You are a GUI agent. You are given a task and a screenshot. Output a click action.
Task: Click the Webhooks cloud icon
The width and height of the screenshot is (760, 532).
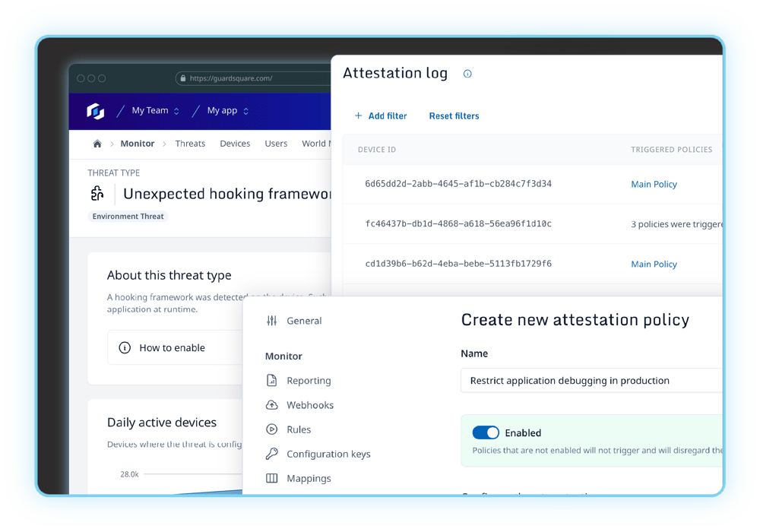tap(272, 405)
